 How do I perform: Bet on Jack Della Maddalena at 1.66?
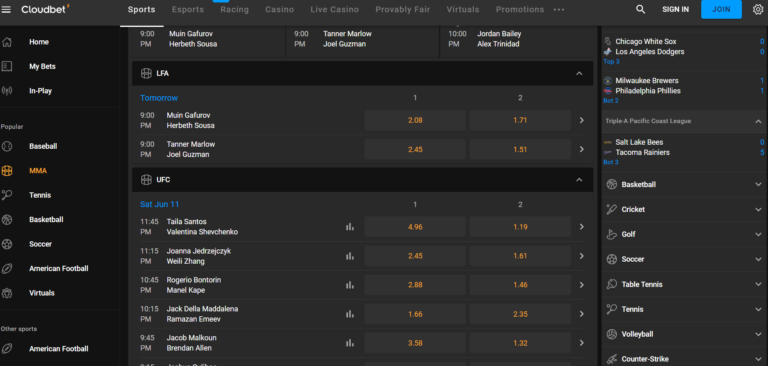(x=415, y=314)
